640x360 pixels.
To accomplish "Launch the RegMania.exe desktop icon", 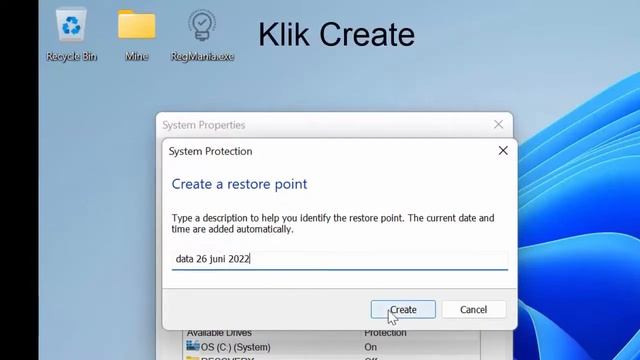I will (x=202, y=35).
